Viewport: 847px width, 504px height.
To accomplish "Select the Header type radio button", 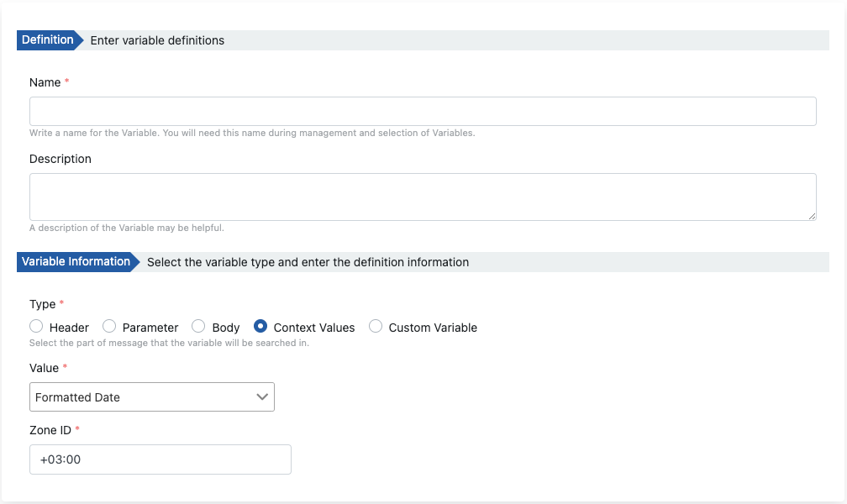I will click(36, 327).
